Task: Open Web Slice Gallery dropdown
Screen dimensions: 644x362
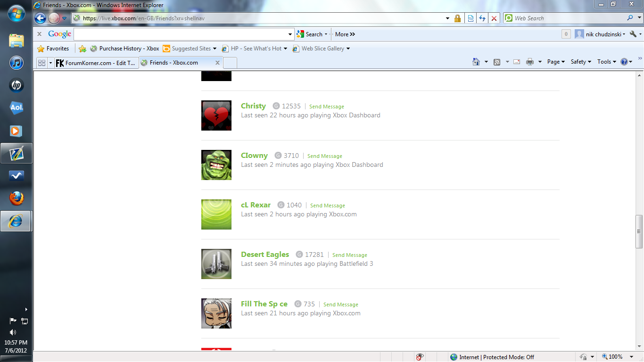Action: click(x=348, y=49)
